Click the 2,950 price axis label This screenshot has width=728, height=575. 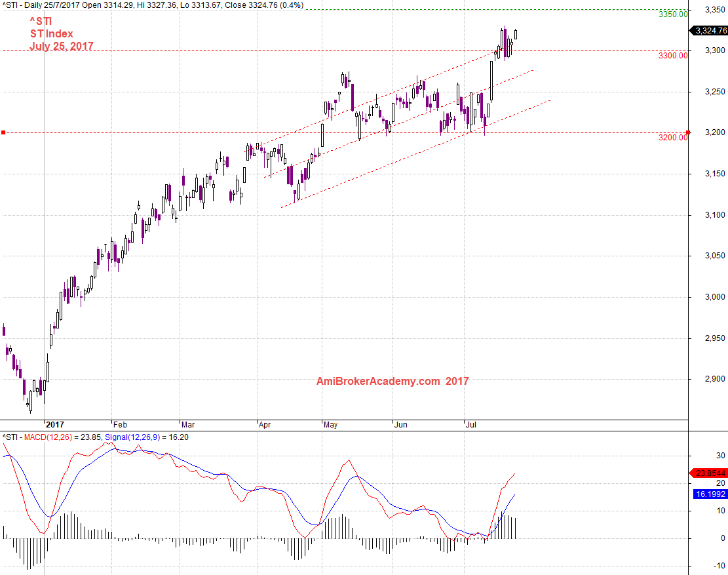tap(715, 338)
